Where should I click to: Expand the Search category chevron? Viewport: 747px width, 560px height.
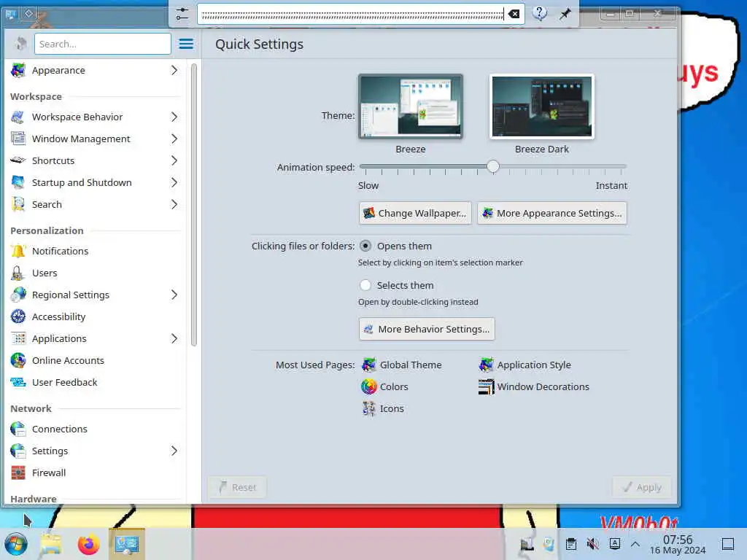(x=174, y=204)
